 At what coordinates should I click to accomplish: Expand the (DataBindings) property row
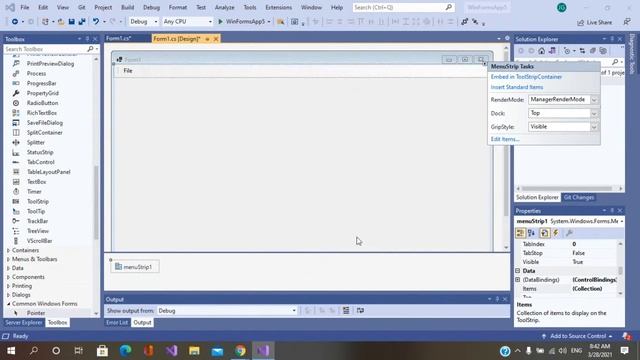(x=518, y=280)
